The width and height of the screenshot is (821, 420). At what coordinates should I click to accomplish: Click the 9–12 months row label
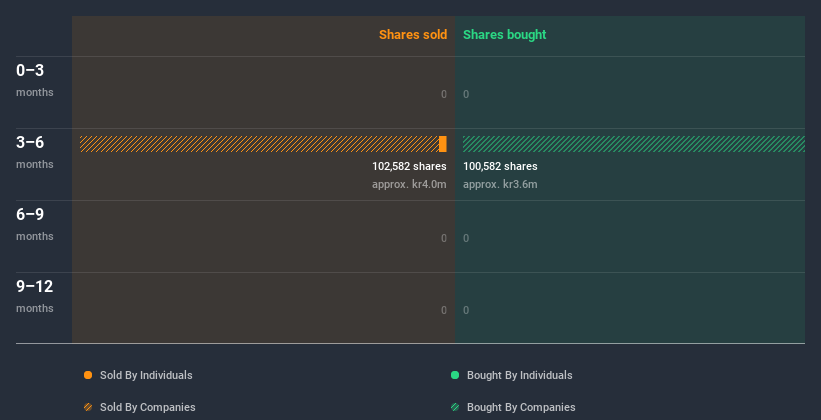pyautogui.click(x=35, y=296)
